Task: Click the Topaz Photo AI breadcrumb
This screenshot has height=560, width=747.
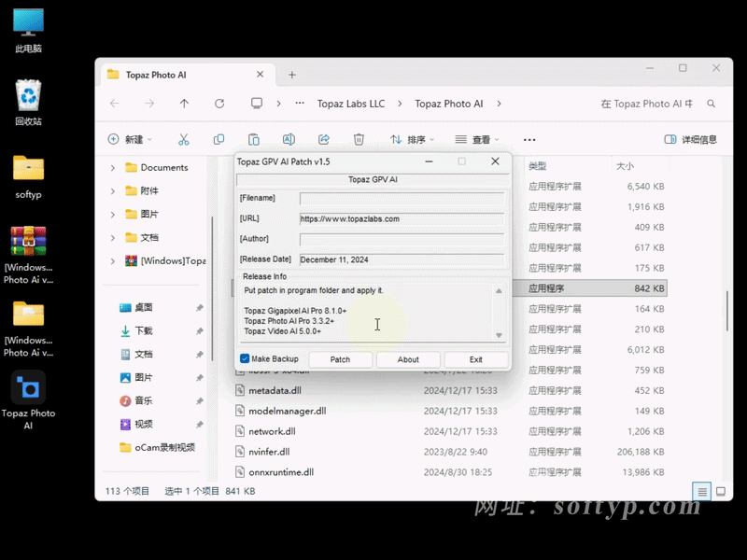Action: pyautogui.click(x=449, y=104)
